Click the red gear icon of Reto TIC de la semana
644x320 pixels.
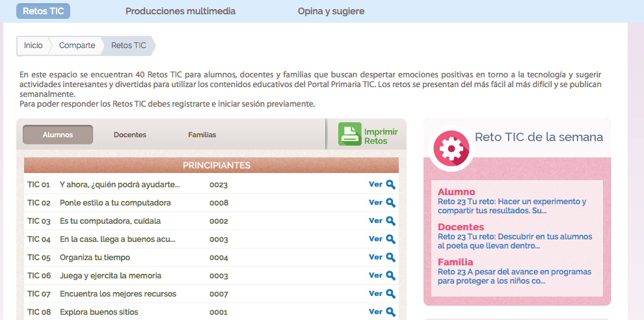pyautogui.click(x=450, y=148)
